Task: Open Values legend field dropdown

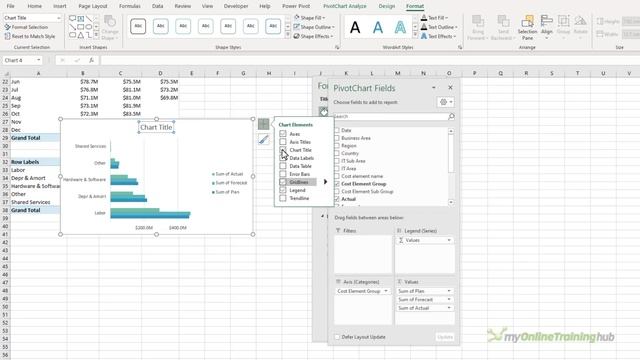Action: click(x=449, y=240)
